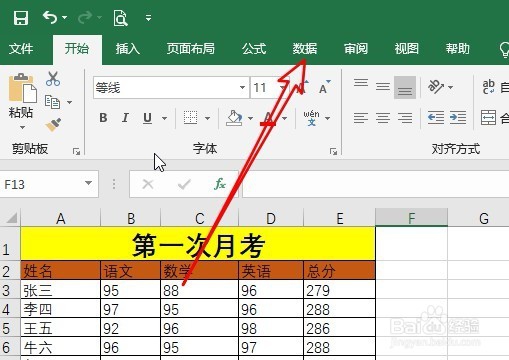Click the Decrease Indent icon

tap(436, 118)
